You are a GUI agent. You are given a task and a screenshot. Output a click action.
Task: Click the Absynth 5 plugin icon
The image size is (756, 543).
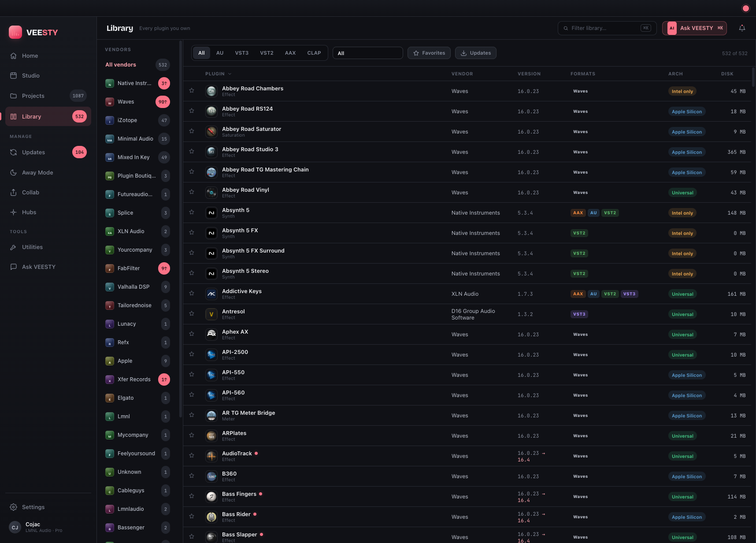click(x=211, y=213)
